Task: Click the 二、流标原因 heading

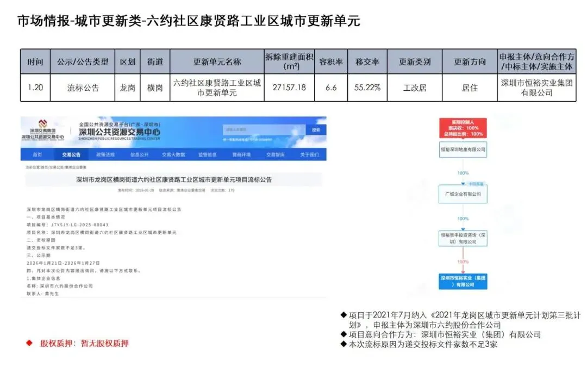Action: pos(41,240)
